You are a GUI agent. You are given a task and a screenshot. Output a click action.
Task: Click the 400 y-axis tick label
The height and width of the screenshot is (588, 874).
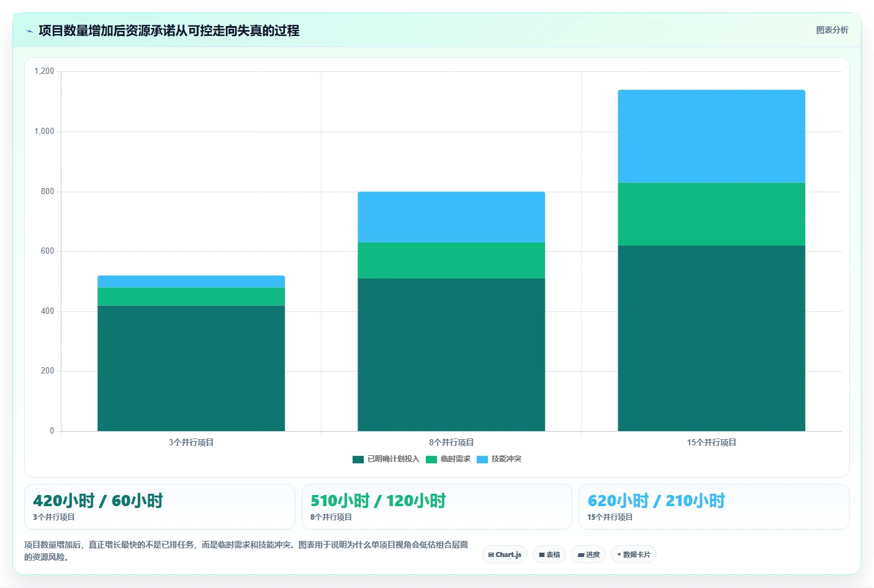click(x=47, y=311)
